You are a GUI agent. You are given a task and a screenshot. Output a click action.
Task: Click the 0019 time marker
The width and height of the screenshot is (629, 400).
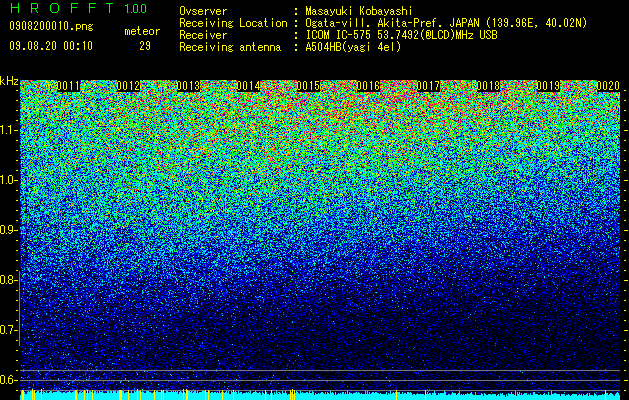548,86
